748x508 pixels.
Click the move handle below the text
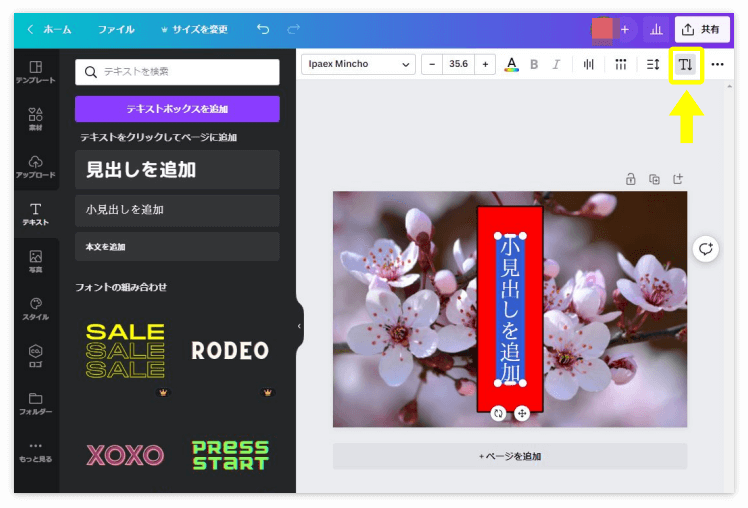522,414
